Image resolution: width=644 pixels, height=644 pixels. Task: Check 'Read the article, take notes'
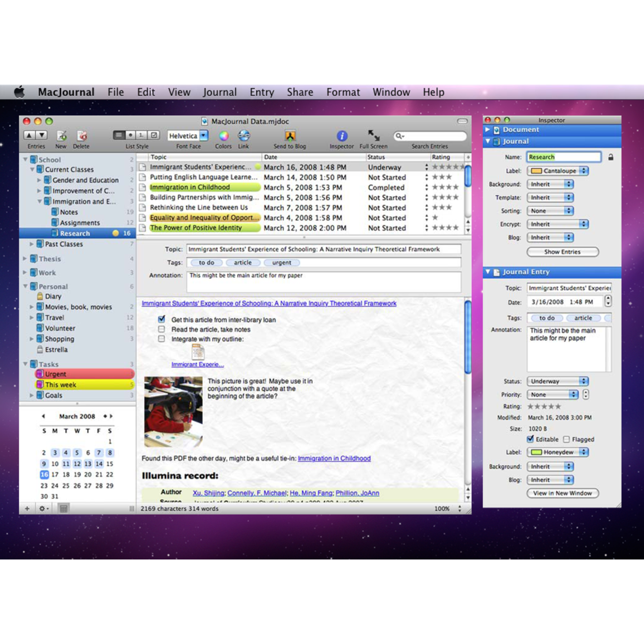coord(162,329)
